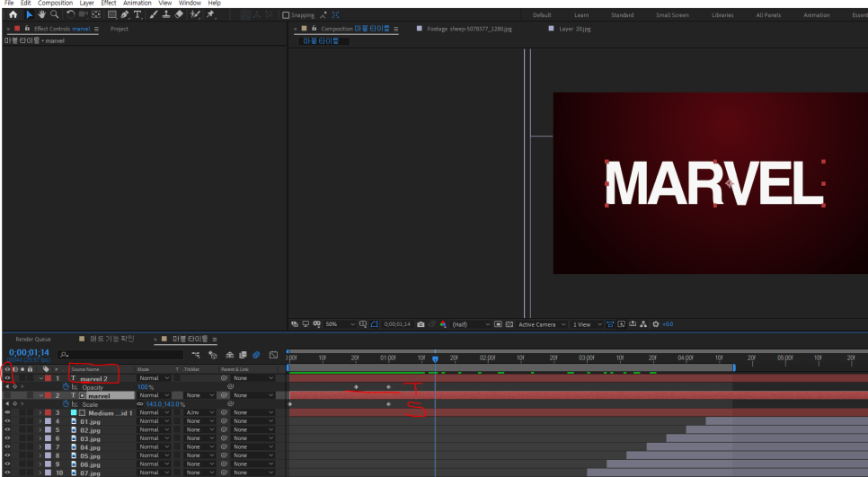Click the snapshot camera icon in viewer

[421, 324]
